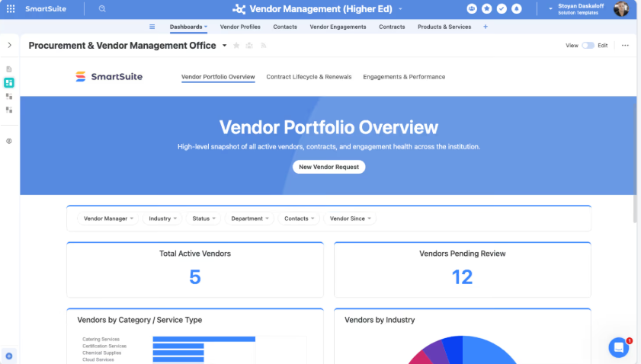
Task: Open the Status filter dropdown
Action: [x=204, y=219]
